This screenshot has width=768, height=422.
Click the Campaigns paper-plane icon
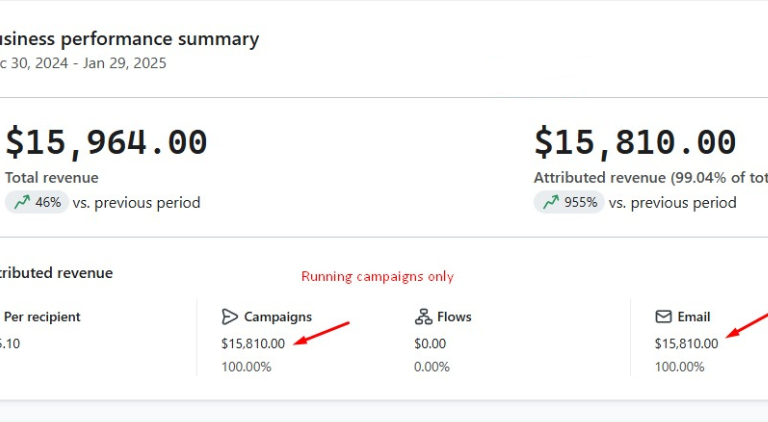click(230, 317)
